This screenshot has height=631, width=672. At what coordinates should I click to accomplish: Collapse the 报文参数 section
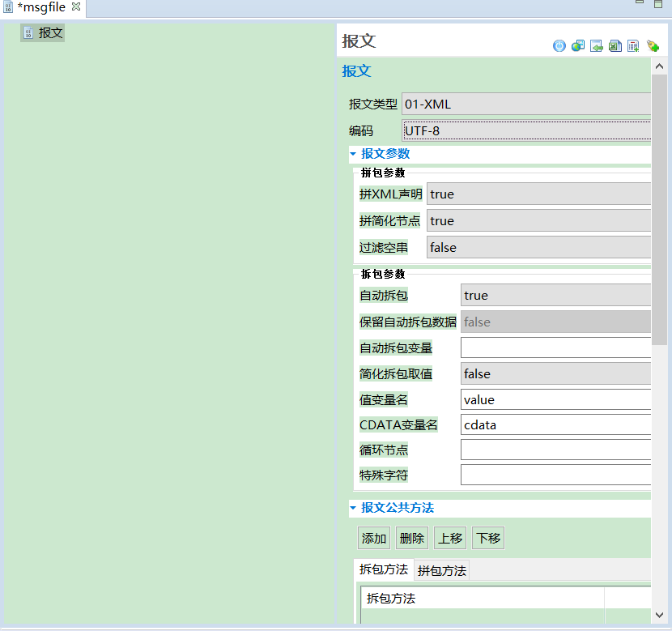[353, 153]
